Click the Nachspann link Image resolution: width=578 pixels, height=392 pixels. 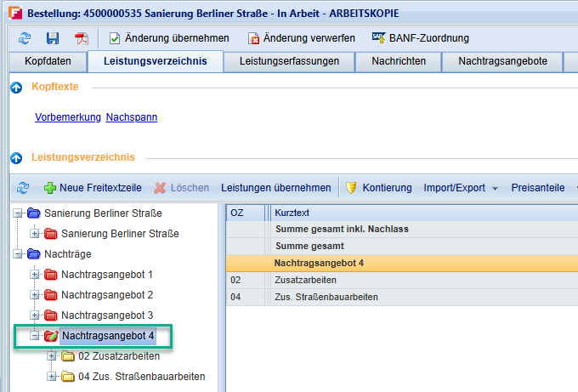click(x=132, y=117)
